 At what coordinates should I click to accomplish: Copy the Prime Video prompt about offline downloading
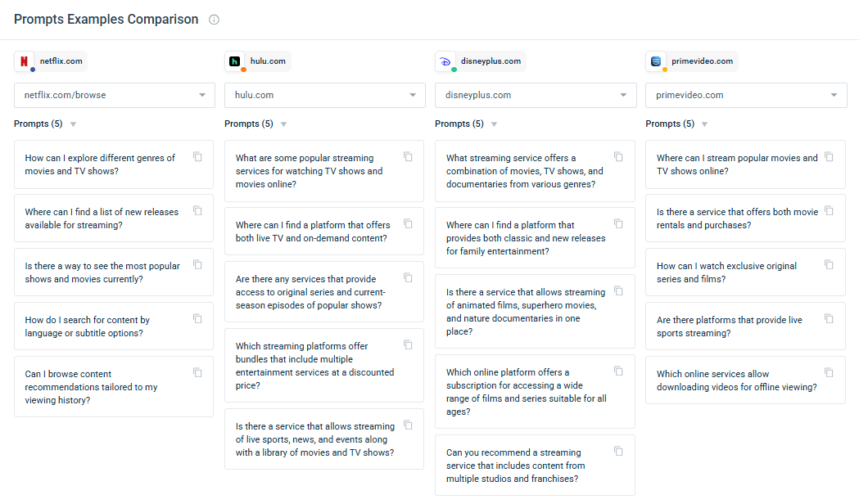tap(829, 371)
